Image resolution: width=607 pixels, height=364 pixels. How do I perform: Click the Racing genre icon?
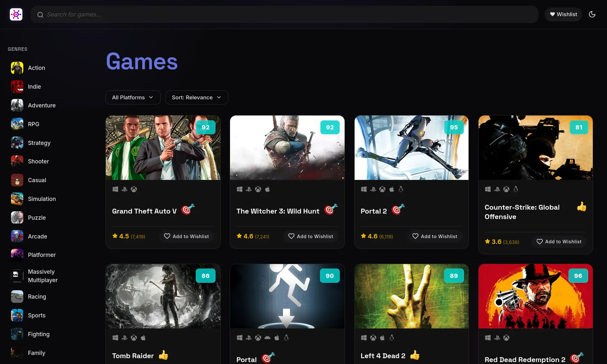(x=17, y=297)
